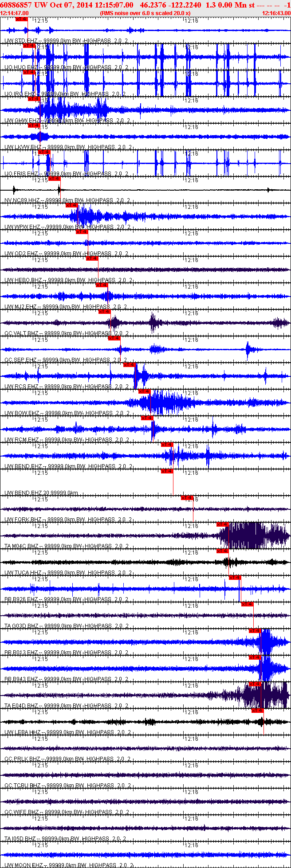Select the TA E04D BHZ station label
The image size is (291, 868).
[x=67, y=706]
